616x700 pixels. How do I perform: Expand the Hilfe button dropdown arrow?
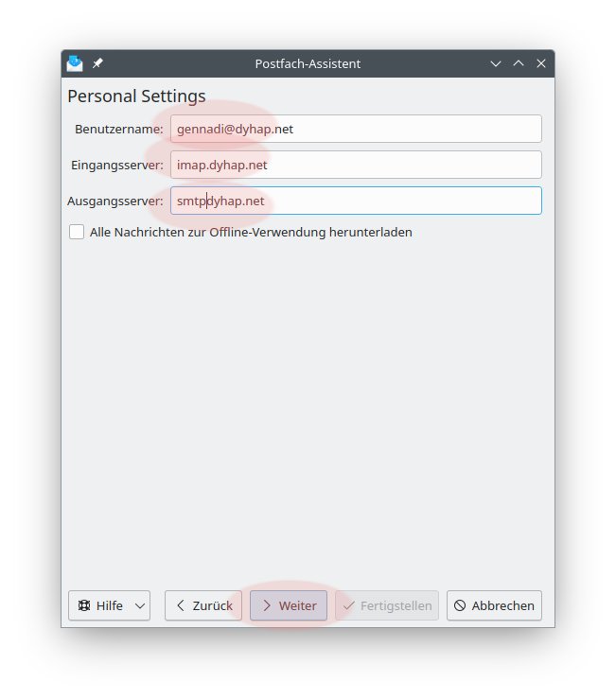point(140,605)
